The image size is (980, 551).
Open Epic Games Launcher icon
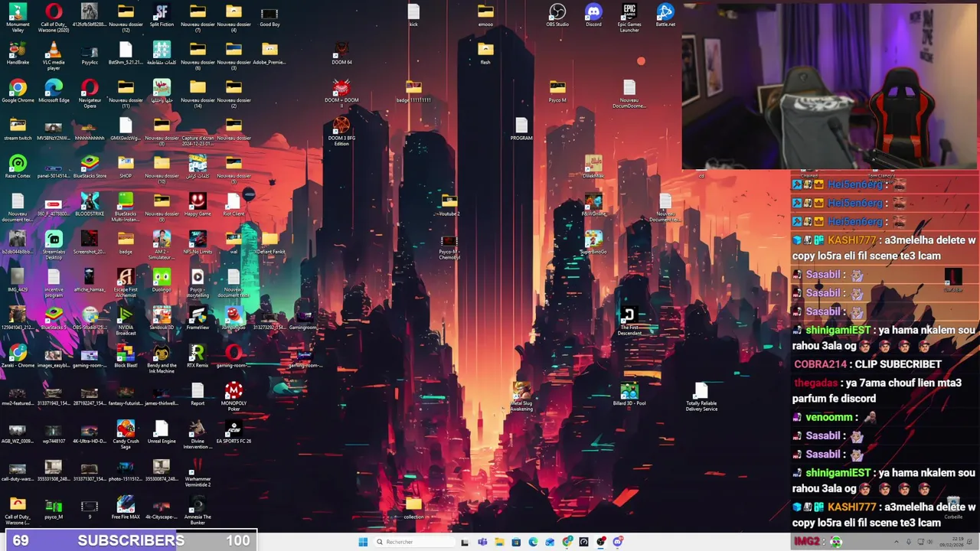tap(629, 17)
